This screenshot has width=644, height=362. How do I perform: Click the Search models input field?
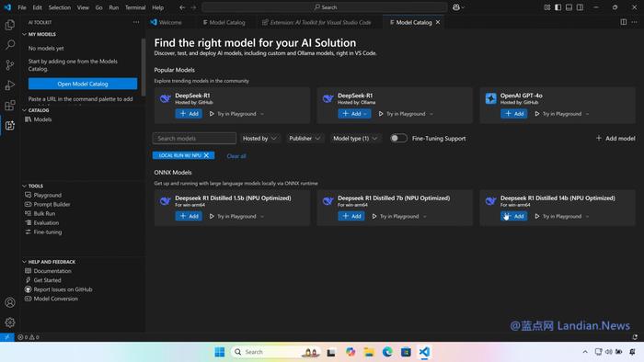pyautogui.click(x=194, y=138)
